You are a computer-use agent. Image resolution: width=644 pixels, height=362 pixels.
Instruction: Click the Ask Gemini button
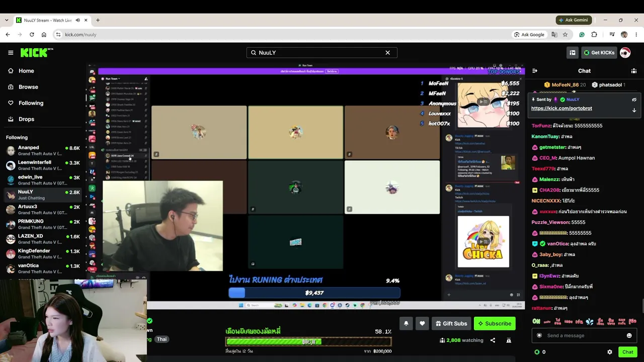573,20
